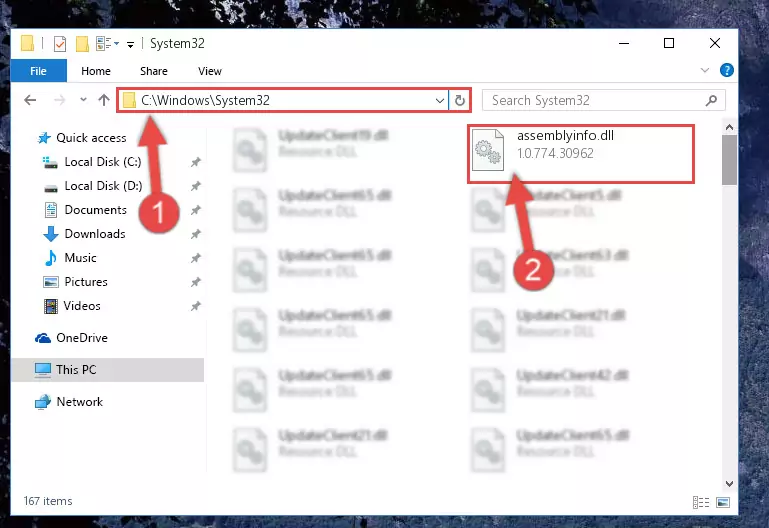This screenshot has height=528, width=769.
Task: Open Videos in navigation pane
Action: coord(82,306)
